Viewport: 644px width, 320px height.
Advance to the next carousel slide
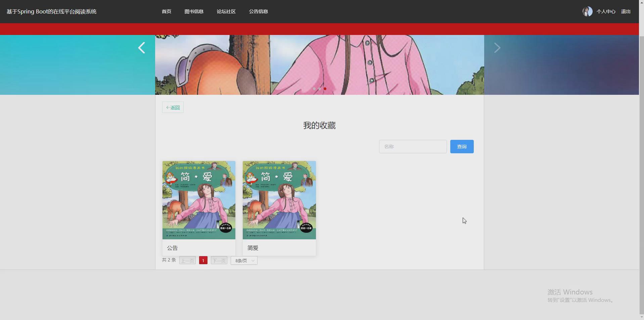click(497, 48)
